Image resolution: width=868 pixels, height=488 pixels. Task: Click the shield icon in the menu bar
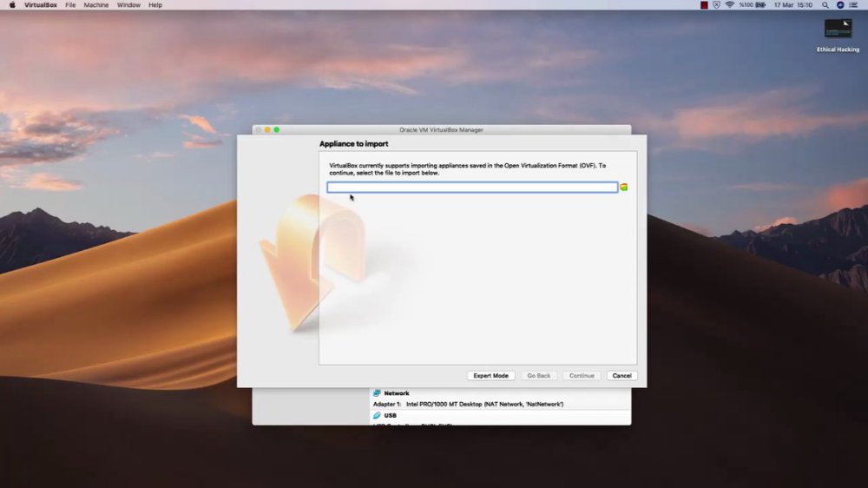click(716, 5)
